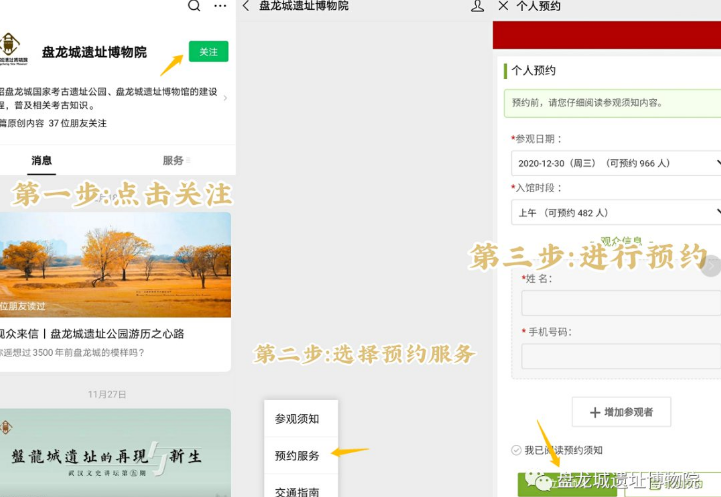Open the 盘龍城遗址的再现与新生 banner
This screenshot has width=721, height=497.
point(115,452)
